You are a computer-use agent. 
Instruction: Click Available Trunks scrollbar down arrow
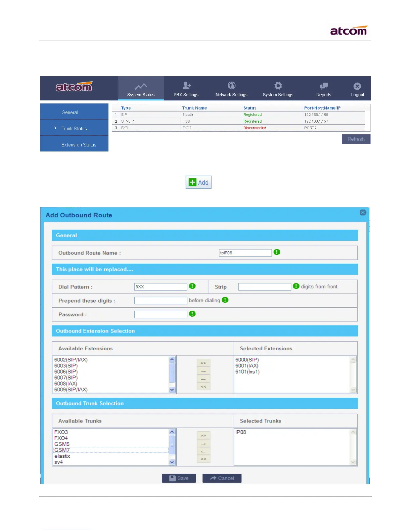(172, 462)
